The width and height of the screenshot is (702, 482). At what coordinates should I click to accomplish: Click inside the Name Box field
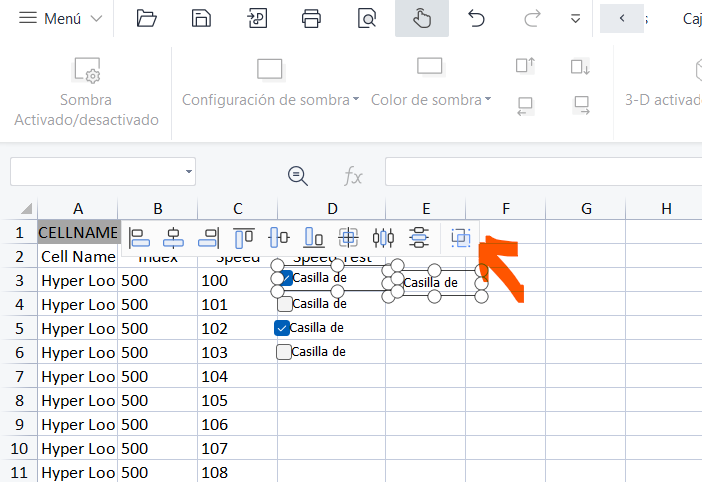pyautogui.click(x=97, y=171)
